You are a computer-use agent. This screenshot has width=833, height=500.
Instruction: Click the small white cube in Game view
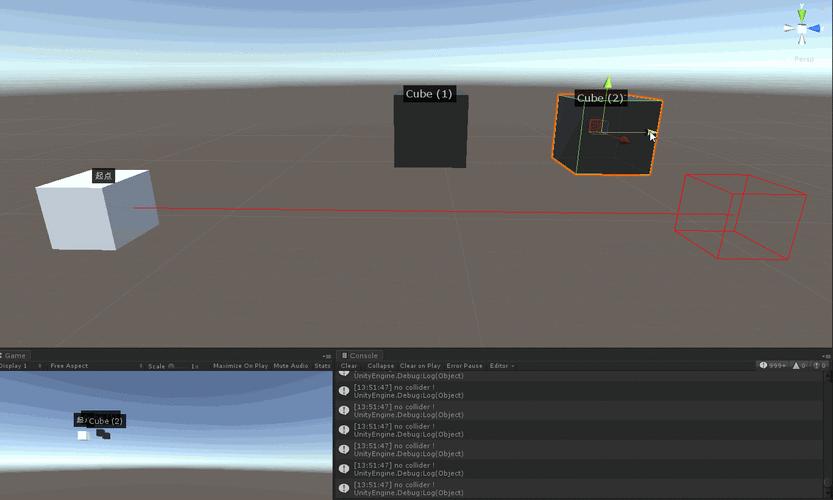tap(83, 435)
